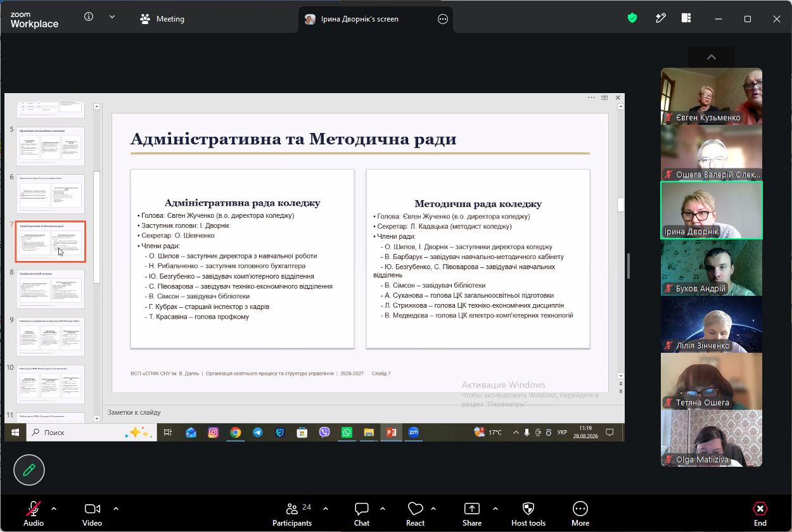Click the green encryption shield icon
792x532 pixels.
632,18
